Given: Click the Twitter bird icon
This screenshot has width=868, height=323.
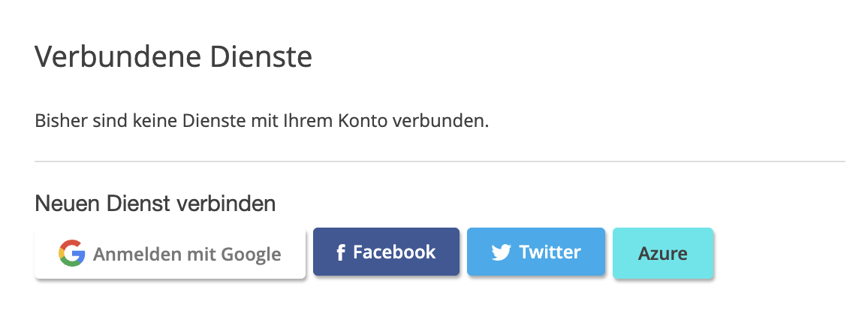Looking at the screenshot, I should (502, 252).
